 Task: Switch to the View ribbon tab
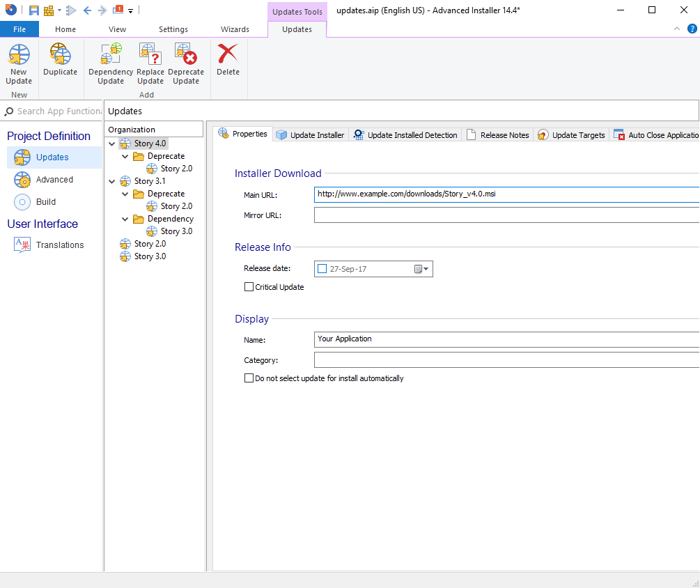(117, 29)
